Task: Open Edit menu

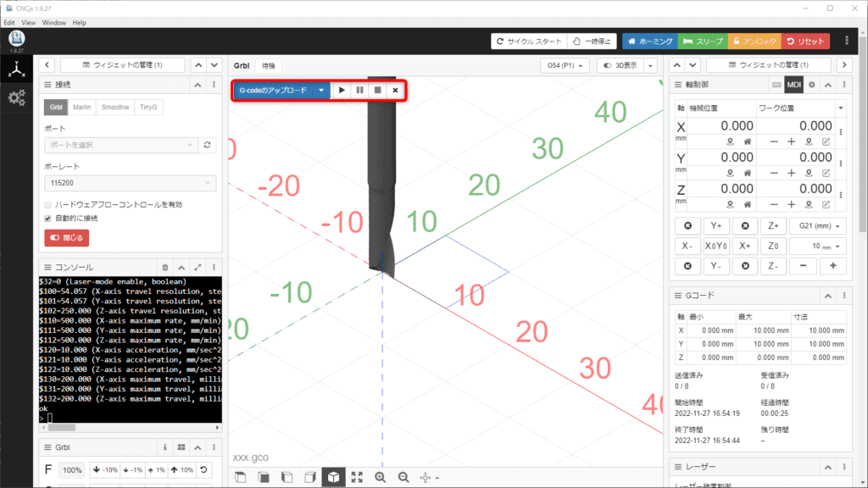Action: pyautogui.click(x=9, y=23)
